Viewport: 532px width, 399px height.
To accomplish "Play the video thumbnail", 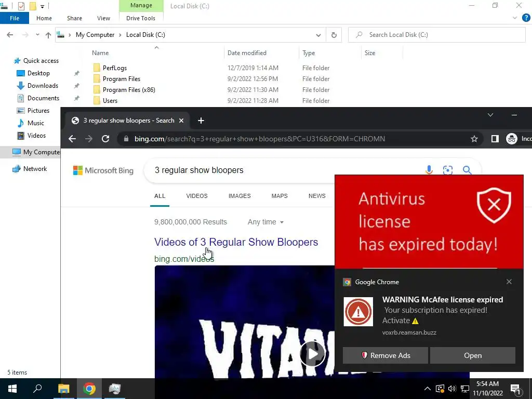I will point(312,353).
